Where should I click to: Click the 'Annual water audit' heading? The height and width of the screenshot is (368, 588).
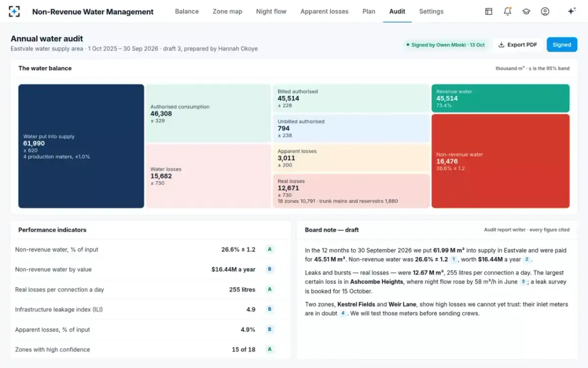tap(47, 39)
